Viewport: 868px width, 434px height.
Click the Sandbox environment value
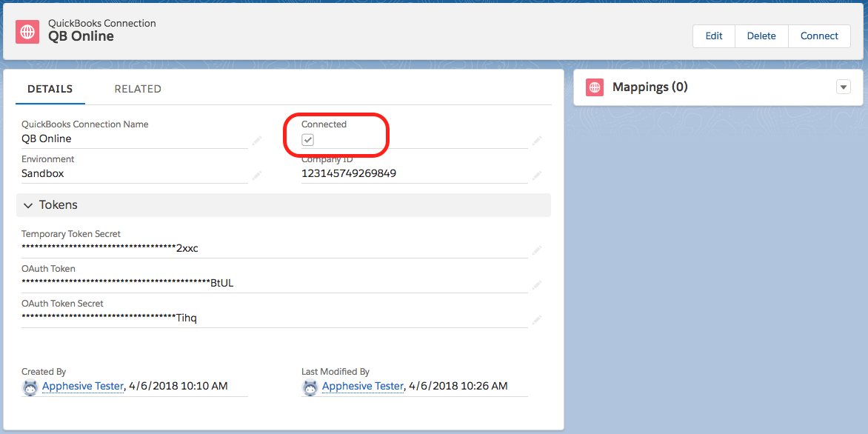click(43, 173)
